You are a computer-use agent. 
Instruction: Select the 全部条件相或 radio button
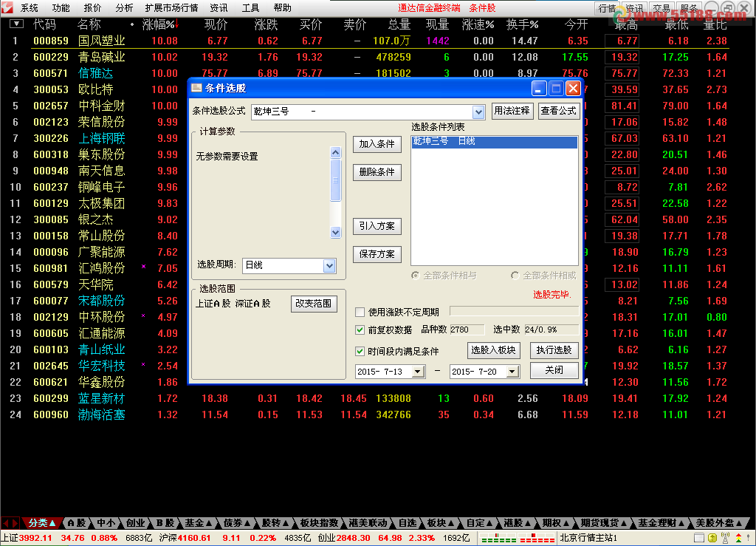[515, 276]
